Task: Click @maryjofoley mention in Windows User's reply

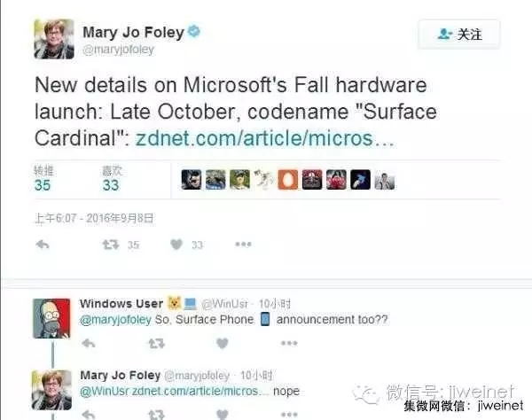Action: tap(115, 320)
